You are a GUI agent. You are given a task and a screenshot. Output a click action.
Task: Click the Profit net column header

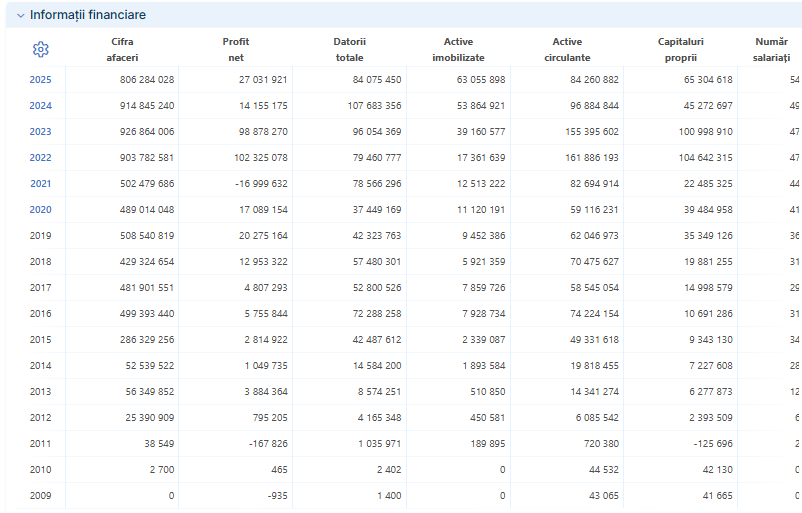pos(236,50)
